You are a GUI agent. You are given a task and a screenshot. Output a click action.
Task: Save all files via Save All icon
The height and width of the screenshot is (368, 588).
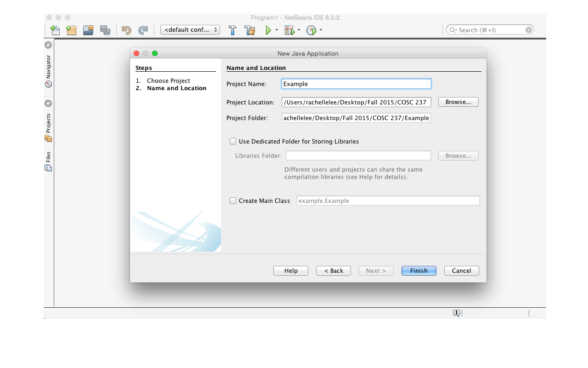[x=105, y=30]
